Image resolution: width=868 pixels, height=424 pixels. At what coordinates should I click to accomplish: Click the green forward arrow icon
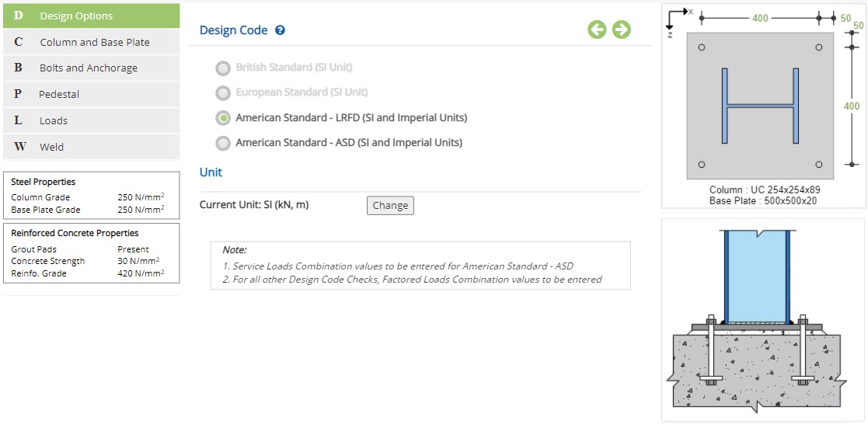pyautogui.click(x=622, y=30)
